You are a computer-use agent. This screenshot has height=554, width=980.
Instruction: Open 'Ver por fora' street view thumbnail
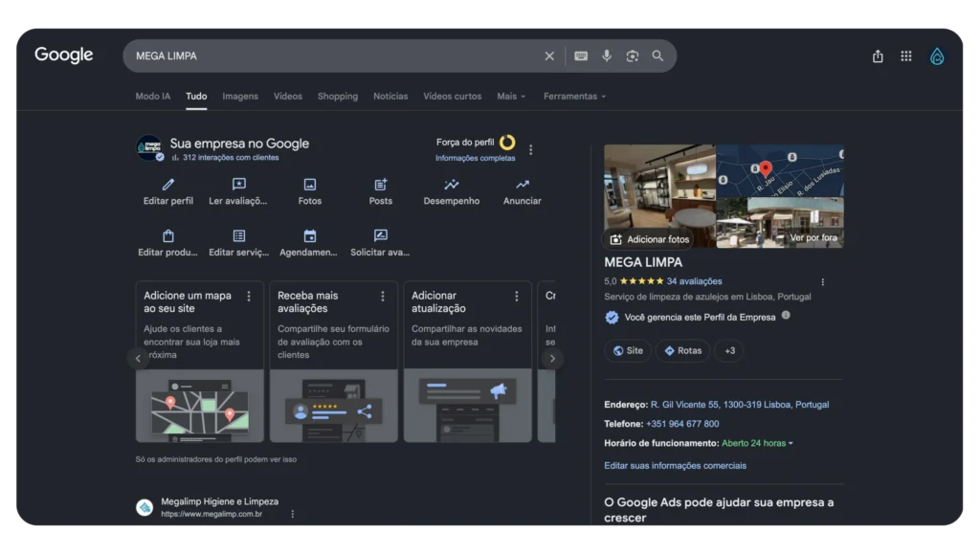pos(780,223)
